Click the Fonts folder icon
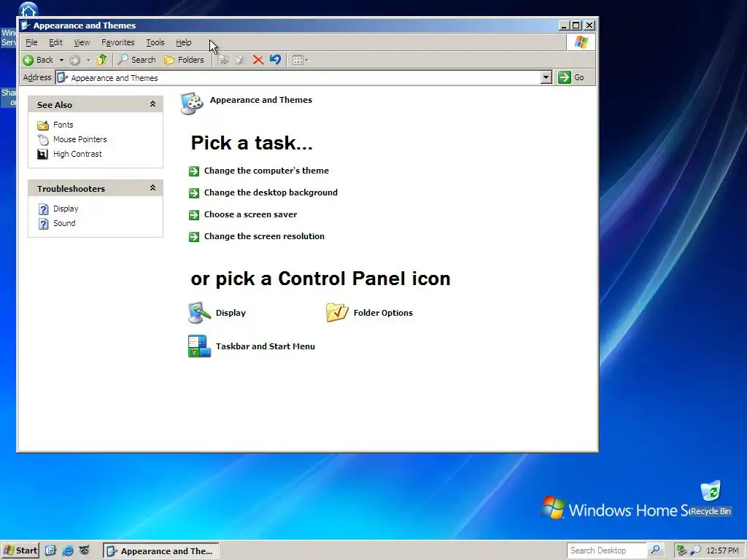This screenshot has height=560, width=747. pos(43,125)
